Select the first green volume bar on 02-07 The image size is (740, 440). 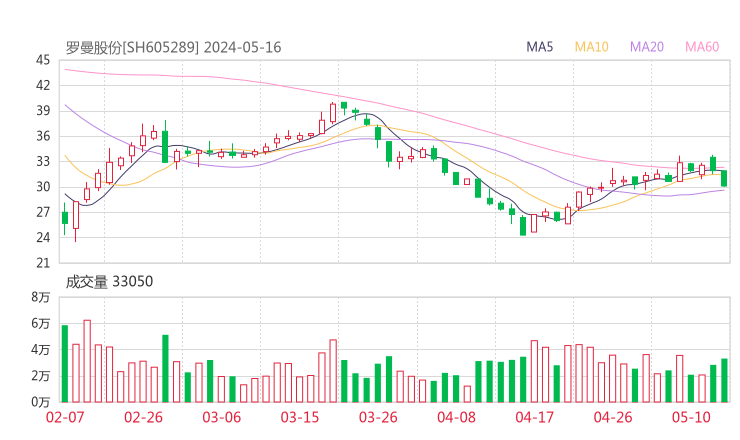click(x=65, y=364)
